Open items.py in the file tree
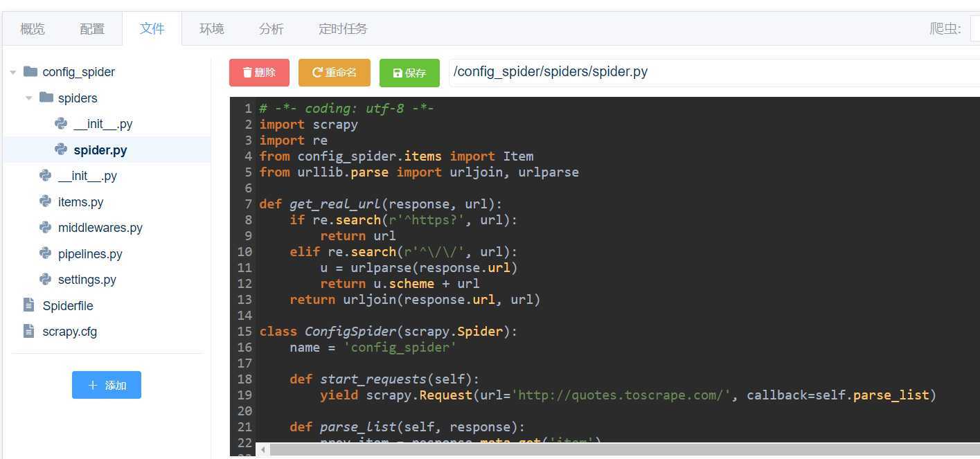The width and height of the screenshot is (980, 459). (80, 202)
